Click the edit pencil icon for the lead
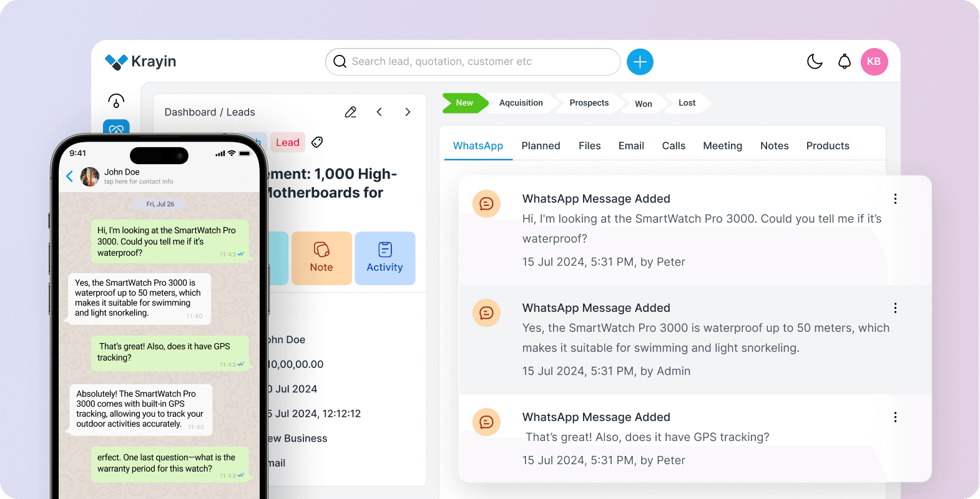 click(x=351, y=112)
